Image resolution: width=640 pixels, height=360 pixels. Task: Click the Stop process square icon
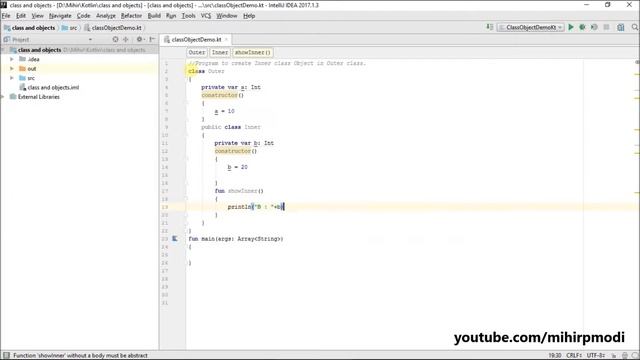coord(607,27)
